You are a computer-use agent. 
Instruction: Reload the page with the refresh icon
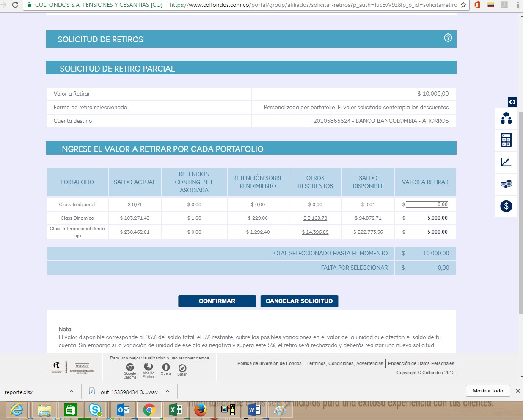tap(15, 5)
